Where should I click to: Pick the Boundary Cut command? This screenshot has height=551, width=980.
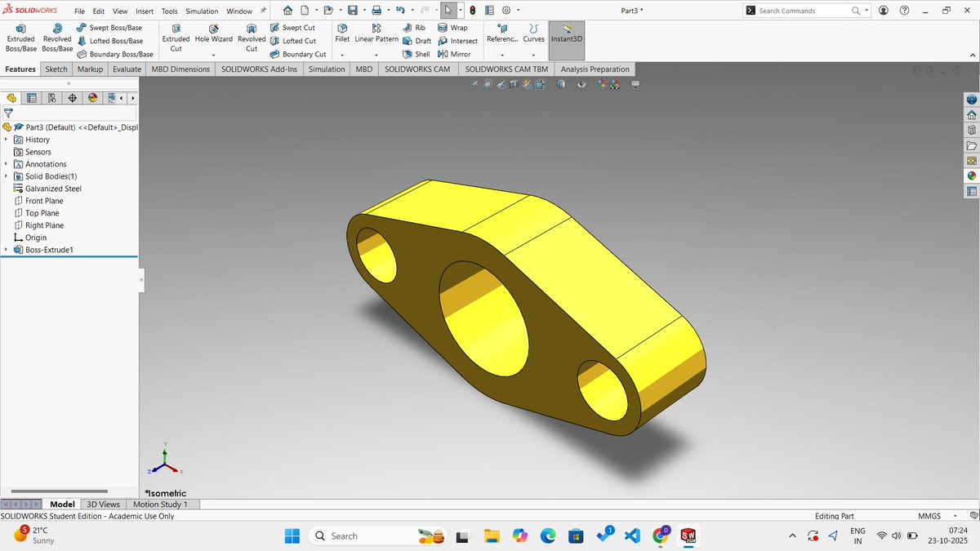click(x=298, y=54)
